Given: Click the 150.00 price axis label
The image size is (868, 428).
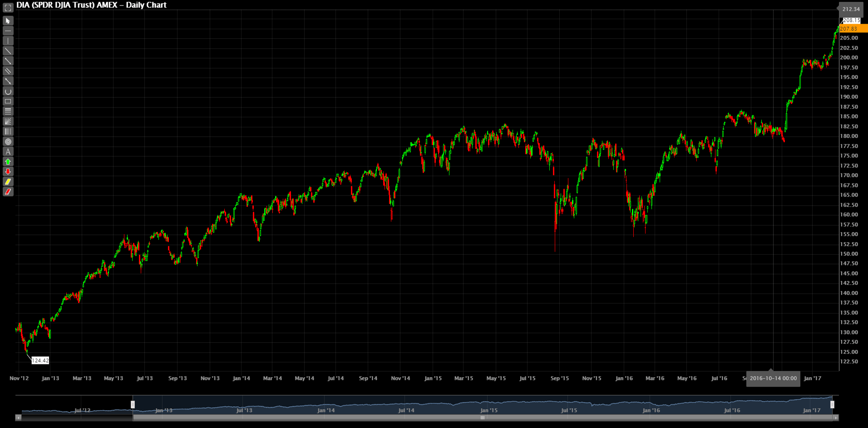Looking at the screenshot, I should tap(848, 254).
